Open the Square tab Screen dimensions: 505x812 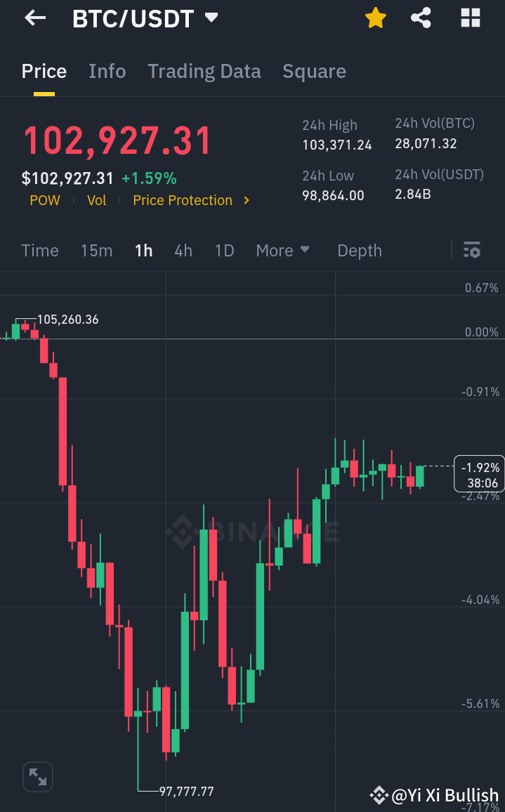coord(314,71)
